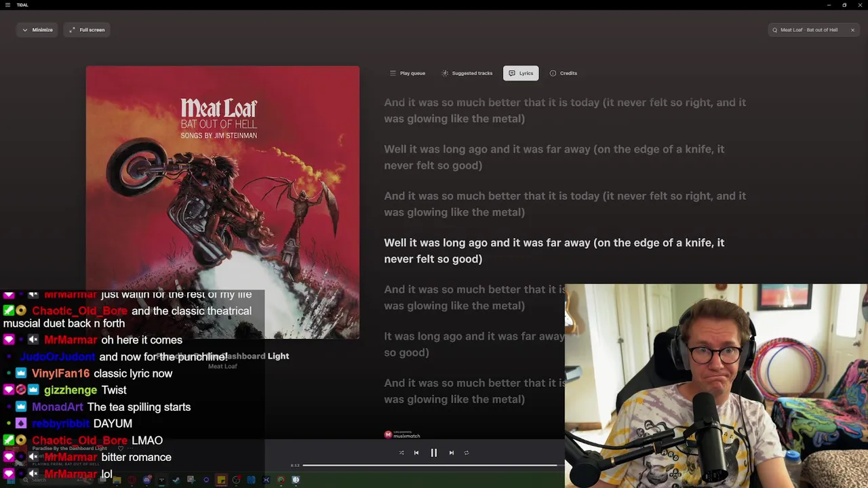Skip to the previous track
The image size is (868, 488).
416,453
